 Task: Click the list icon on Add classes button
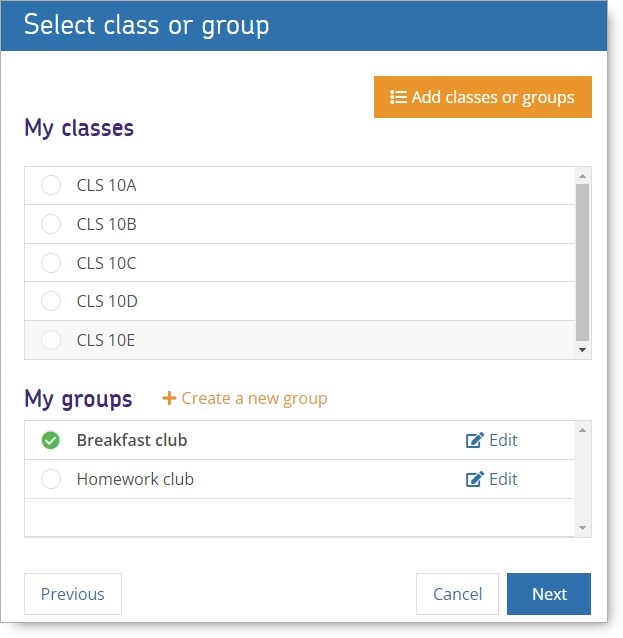coord(398,97)
